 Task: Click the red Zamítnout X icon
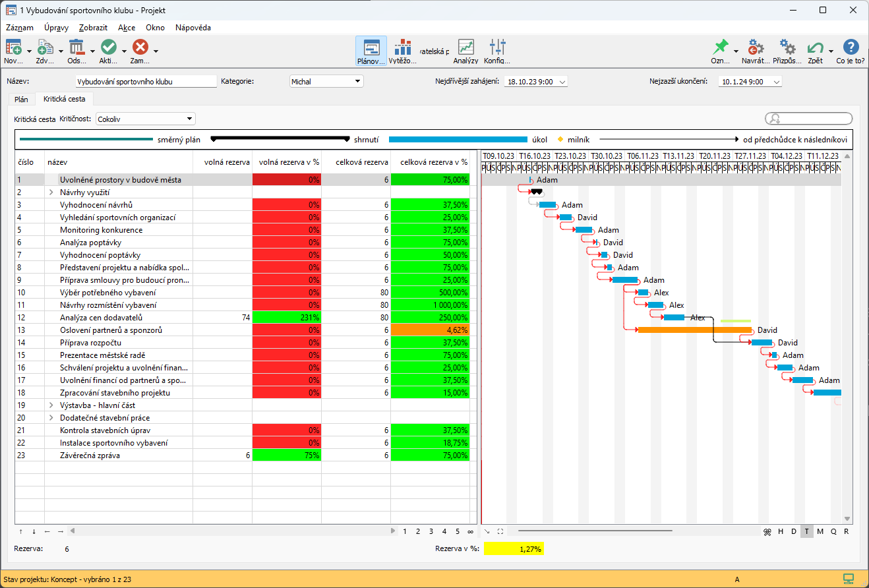140,48
